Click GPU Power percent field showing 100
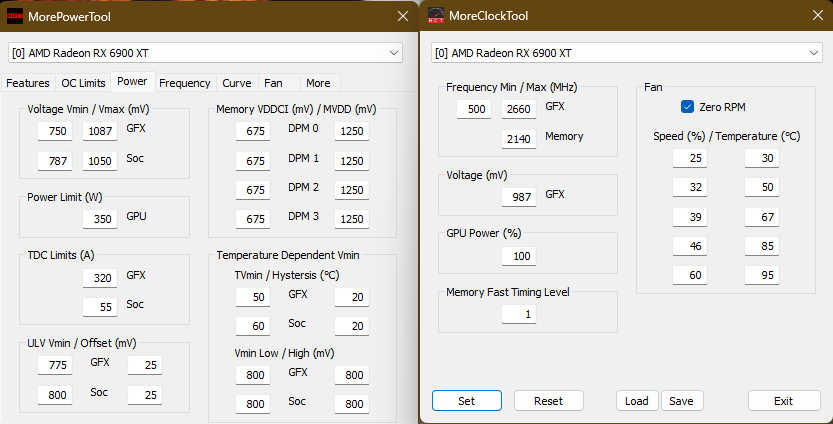Screen dimensions: 833x424 (519, 256)
